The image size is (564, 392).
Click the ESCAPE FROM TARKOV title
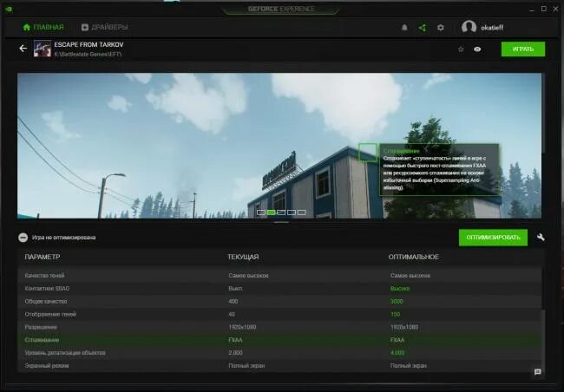(x=89, y=44)
